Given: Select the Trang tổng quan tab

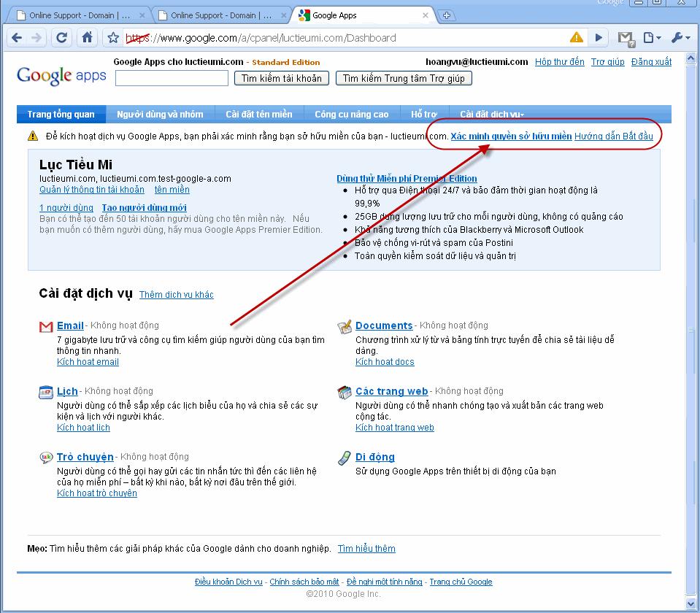Looking at the screenshot, I should point(61,115).
